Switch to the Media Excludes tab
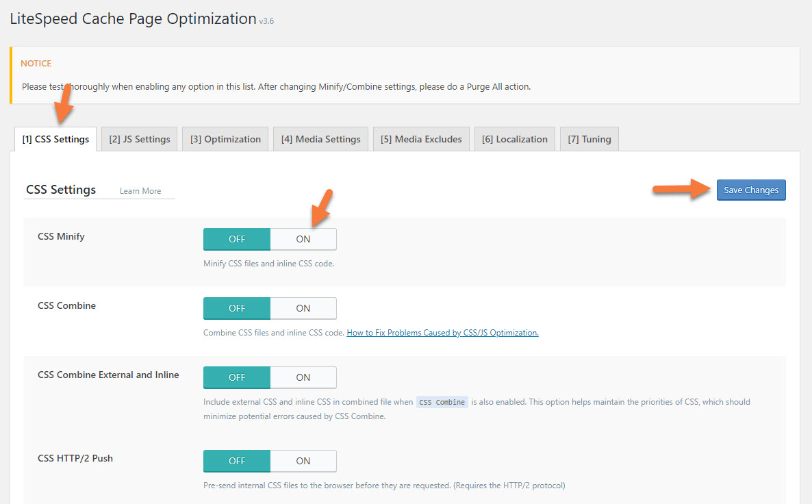The width and height of the screenshot is (812, 504). (x=420, y=139)
